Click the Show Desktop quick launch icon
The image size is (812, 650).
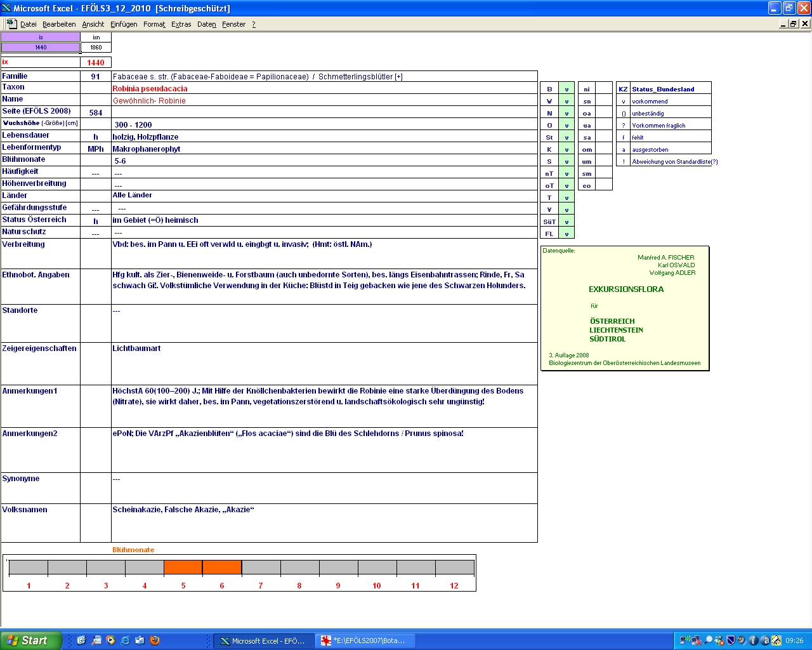tap(81, 640)
